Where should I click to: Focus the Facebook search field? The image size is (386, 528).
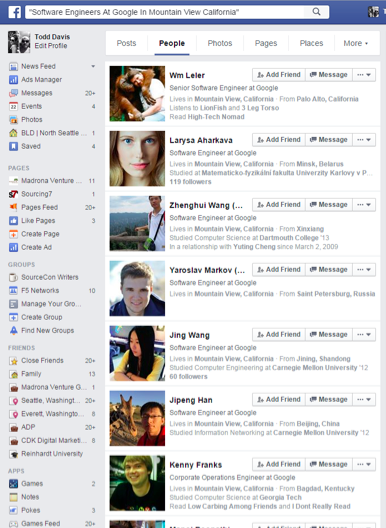pyautogui.click(x=165, y=12)
